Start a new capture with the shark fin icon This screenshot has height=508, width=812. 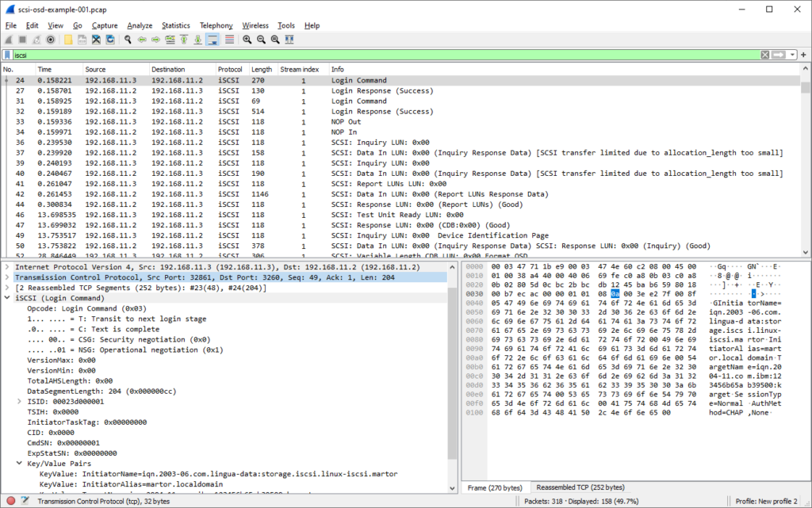click(7, 40)
